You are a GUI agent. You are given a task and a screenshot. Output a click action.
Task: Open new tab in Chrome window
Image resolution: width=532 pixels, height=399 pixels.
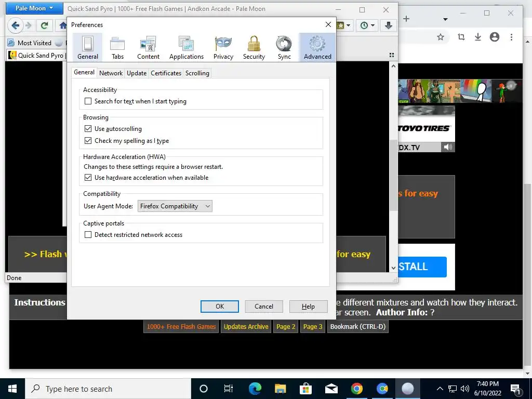[x=406, y=19]
